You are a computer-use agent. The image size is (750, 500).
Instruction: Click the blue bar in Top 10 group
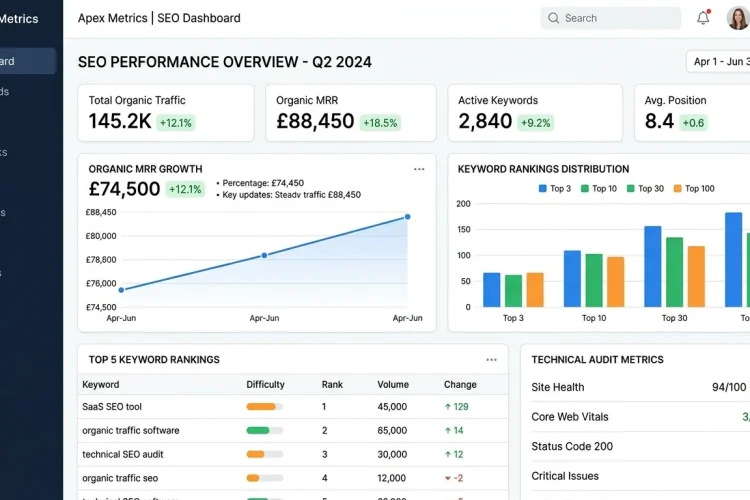point(572,278)
